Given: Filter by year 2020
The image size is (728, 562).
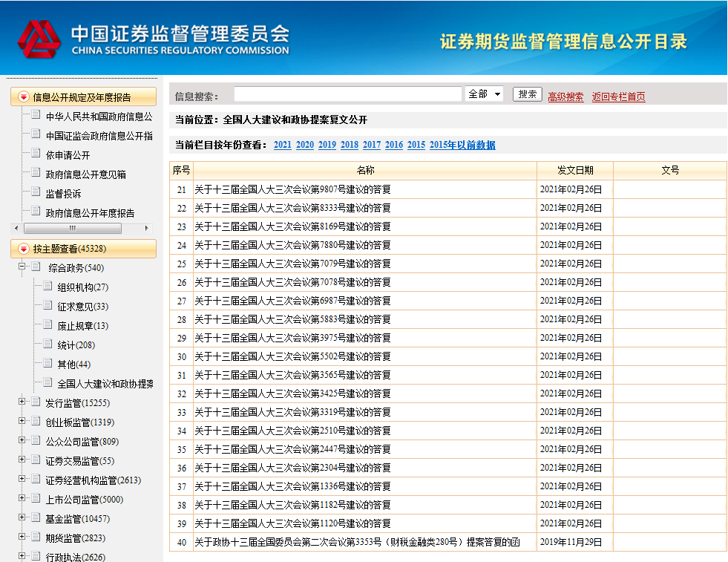Looking at the screenshot, I should tap(304, 145).
